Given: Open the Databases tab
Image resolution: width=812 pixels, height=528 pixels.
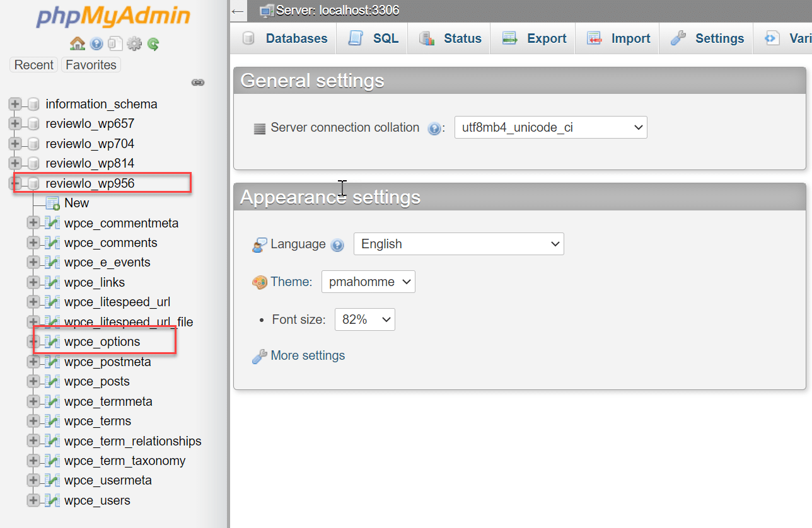Looking at the screenshot, I should point(284,38).
